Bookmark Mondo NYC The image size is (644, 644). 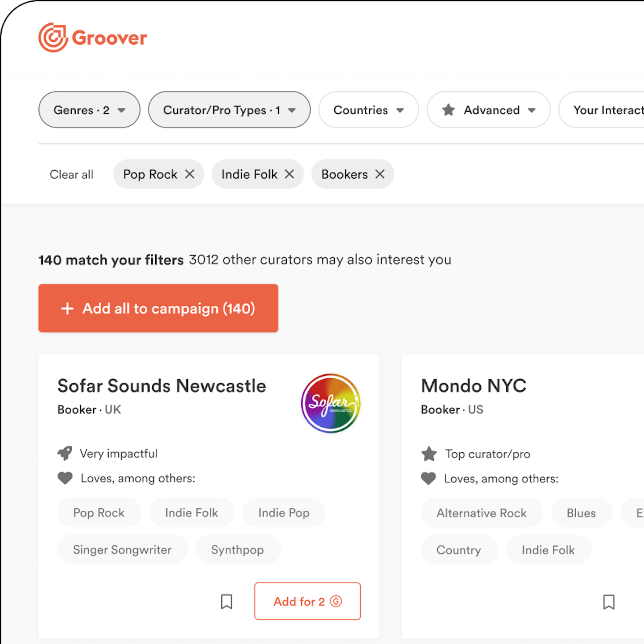click(609, 602)
